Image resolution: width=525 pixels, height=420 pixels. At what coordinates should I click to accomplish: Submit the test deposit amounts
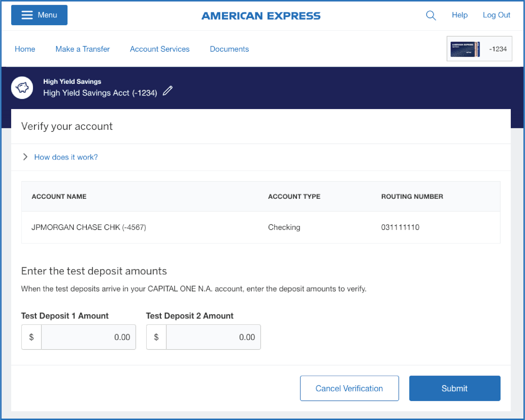(x=454, y=388)
